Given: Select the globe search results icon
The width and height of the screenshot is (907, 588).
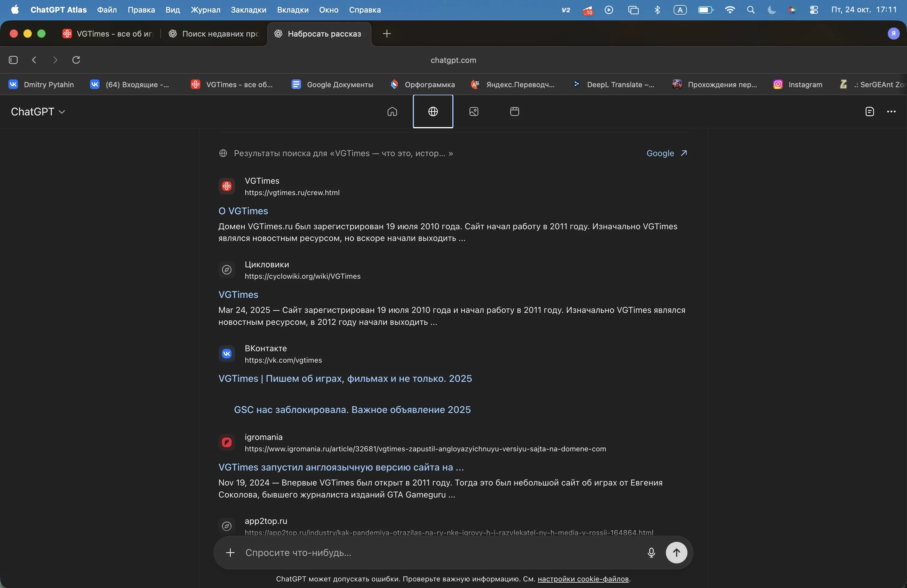Looking at the screenshot, I should coord(433,111).
